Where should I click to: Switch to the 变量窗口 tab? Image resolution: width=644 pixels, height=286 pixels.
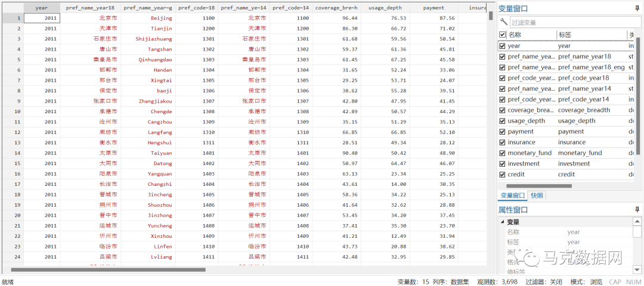[512, 195]
